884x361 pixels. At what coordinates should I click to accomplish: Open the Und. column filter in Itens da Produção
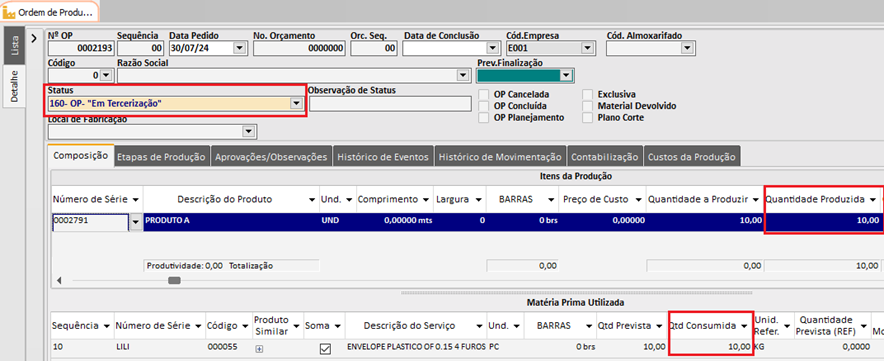tap(349, 200)
